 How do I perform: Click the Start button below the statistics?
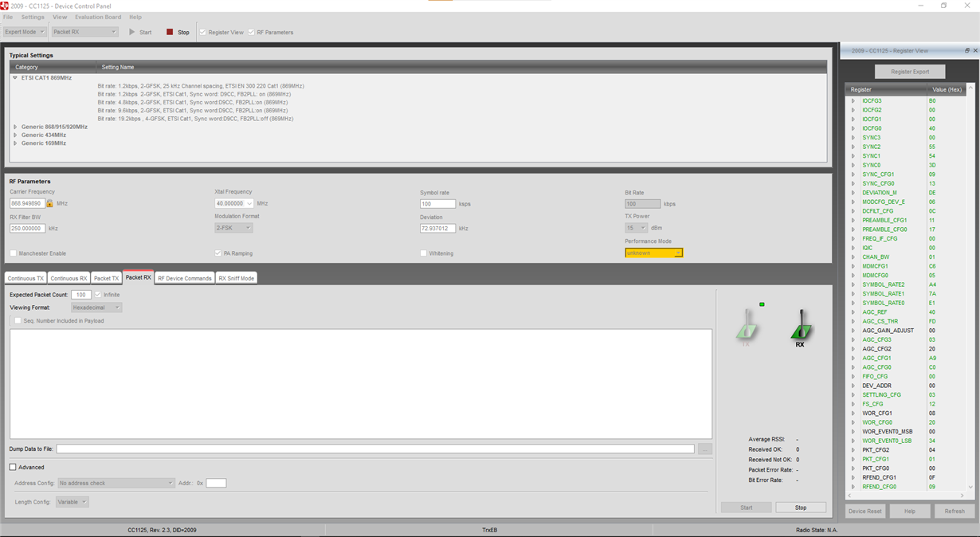click(747, 508)
